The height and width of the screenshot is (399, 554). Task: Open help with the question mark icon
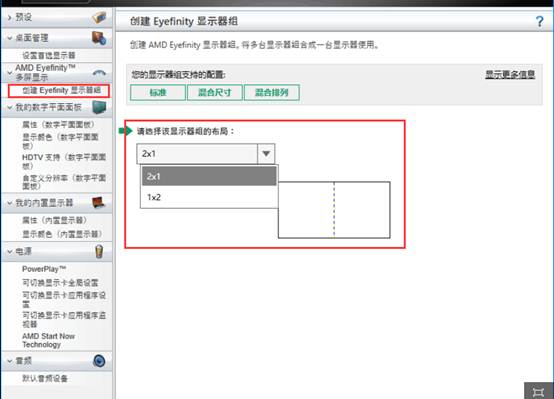540,22
